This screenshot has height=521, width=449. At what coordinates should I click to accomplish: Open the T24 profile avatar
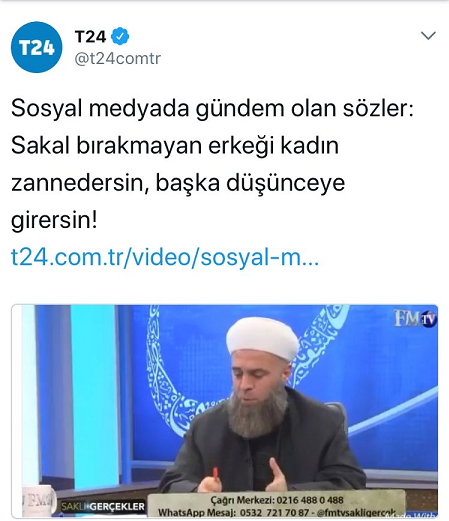37,47
